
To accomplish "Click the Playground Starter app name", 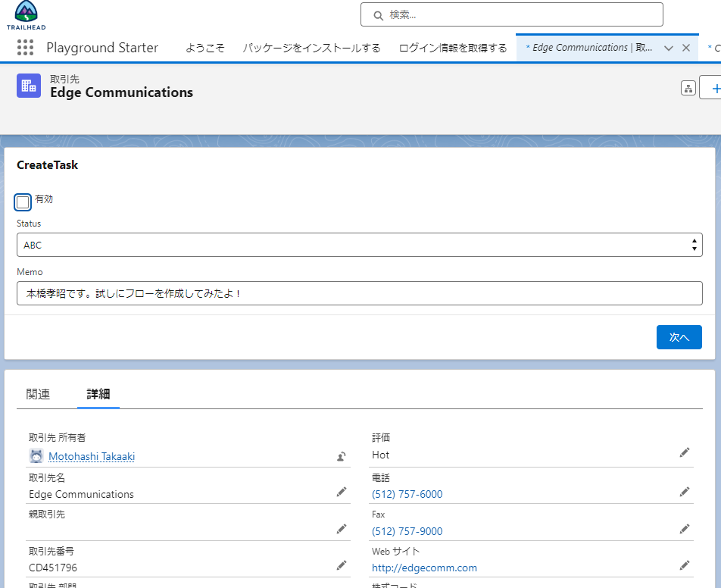I will 102,48.
